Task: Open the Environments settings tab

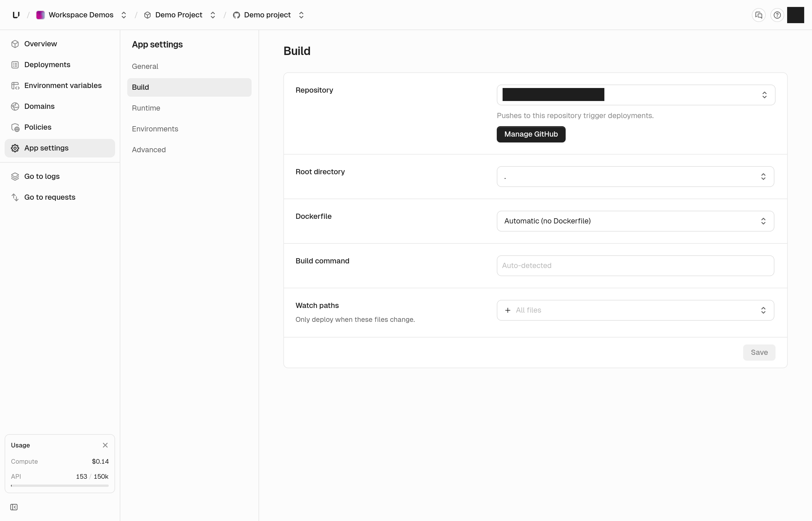Action: tap(189, 129)
